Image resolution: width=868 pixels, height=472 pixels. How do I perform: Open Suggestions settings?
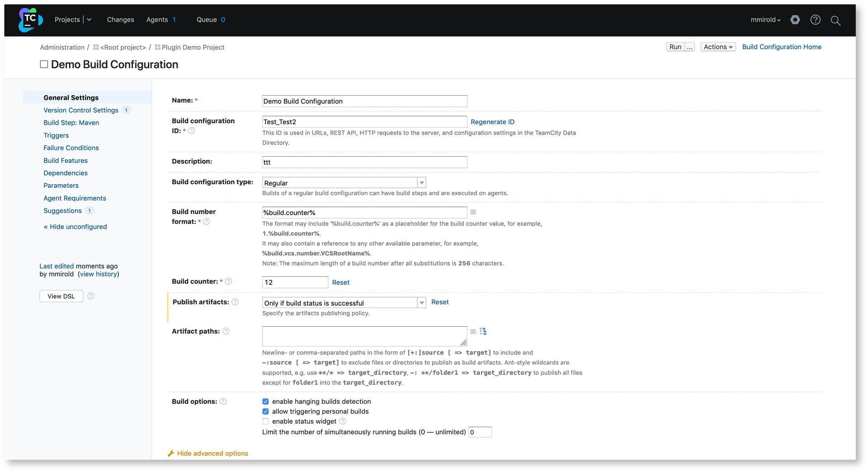tap(62, 211)
